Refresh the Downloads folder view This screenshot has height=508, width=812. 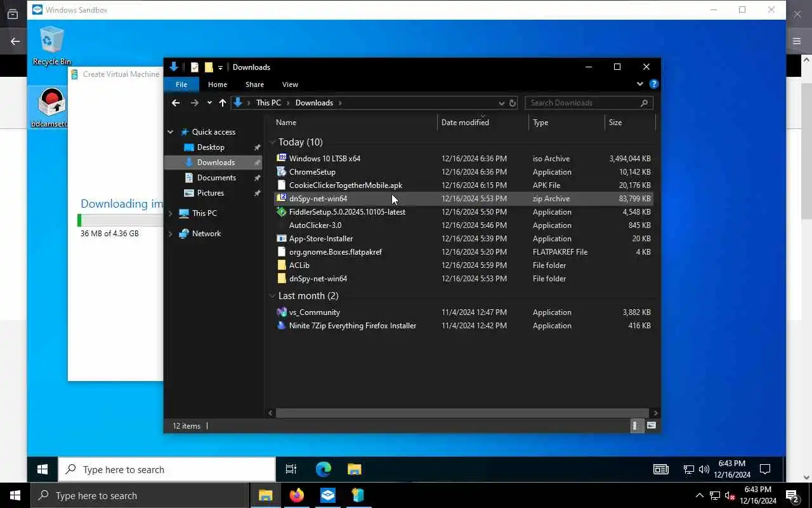pos(513,103)
